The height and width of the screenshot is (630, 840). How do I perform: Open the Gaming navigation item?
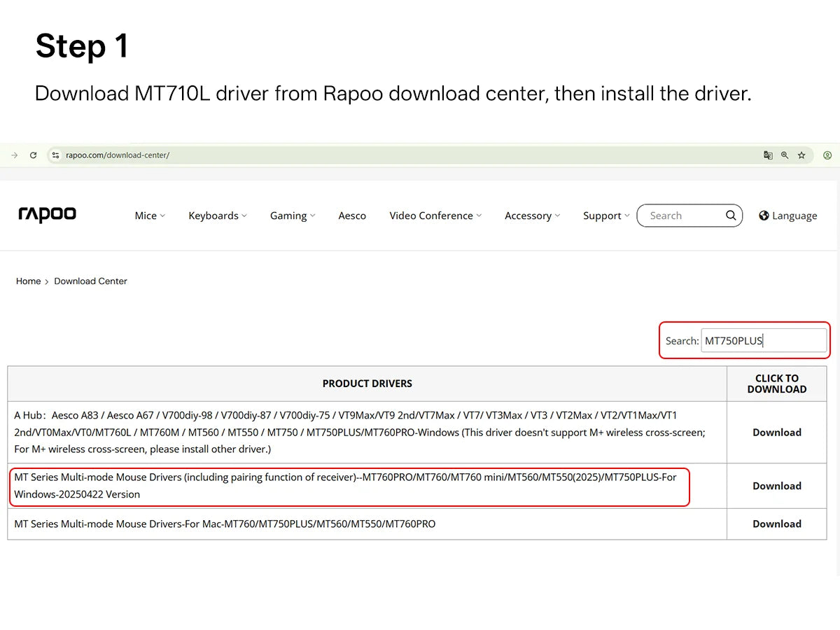[x=288, y=216]
